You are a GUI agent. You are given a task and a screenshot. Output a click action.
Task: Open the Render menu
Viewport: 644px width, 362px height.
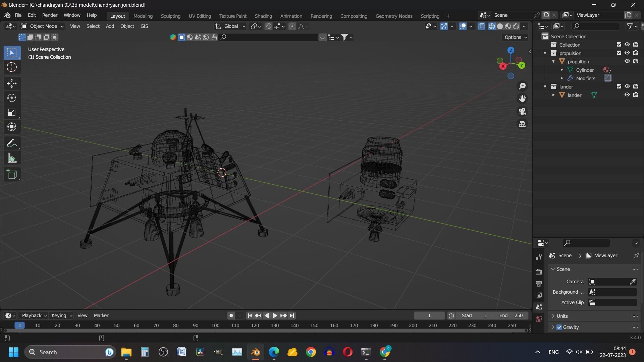tap(50, 15)
